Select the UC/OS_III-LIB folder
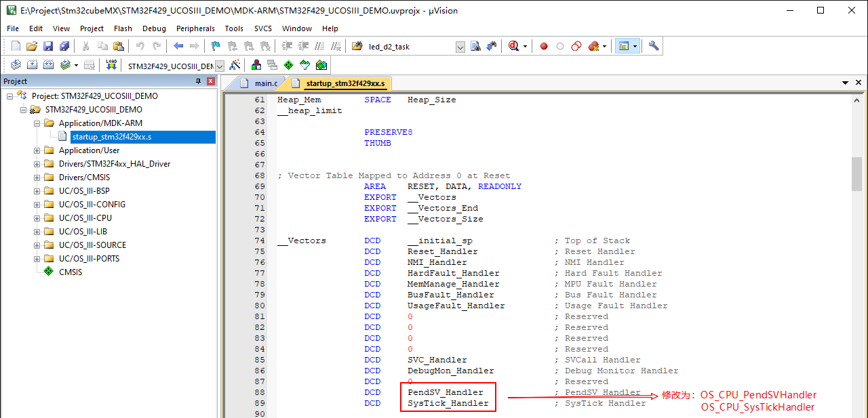868x418 pixels. tap(83, 232)
